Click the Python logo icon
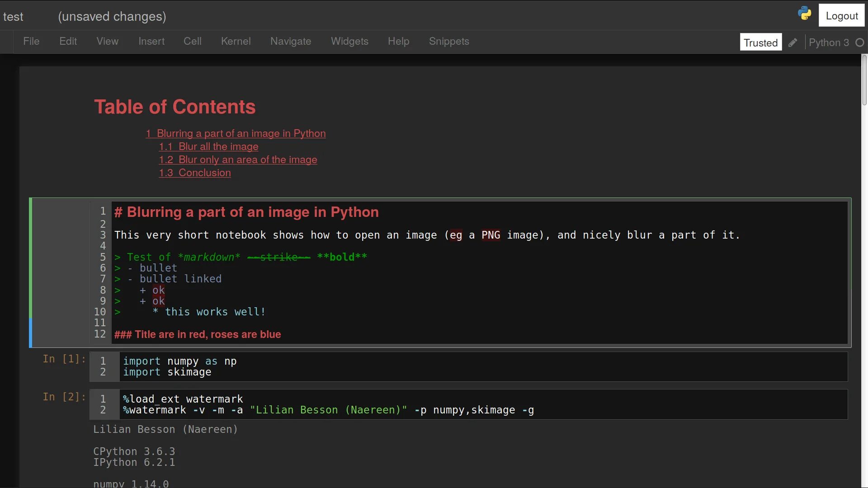The width and height of the screenshot is (868, 488). pyautogui.click(x=805, y=14)
